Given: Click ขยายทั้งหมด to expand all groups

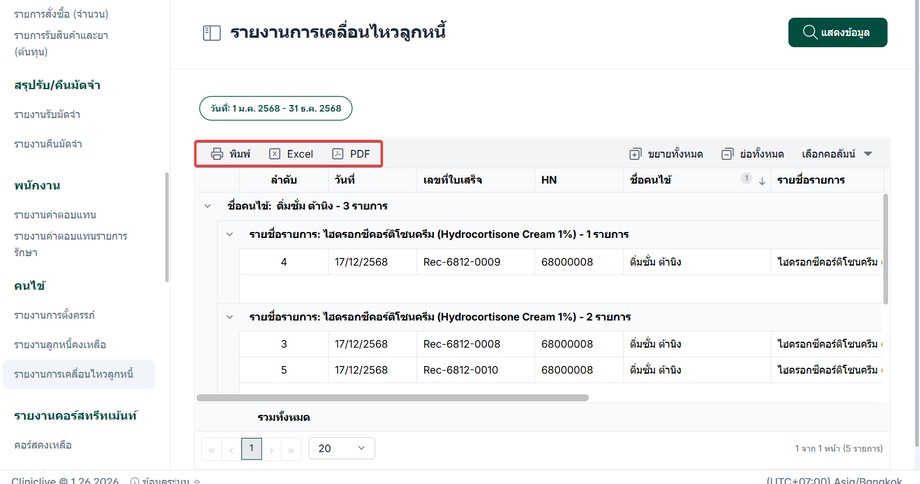Looking at the screenshot, I should point(666,154).
